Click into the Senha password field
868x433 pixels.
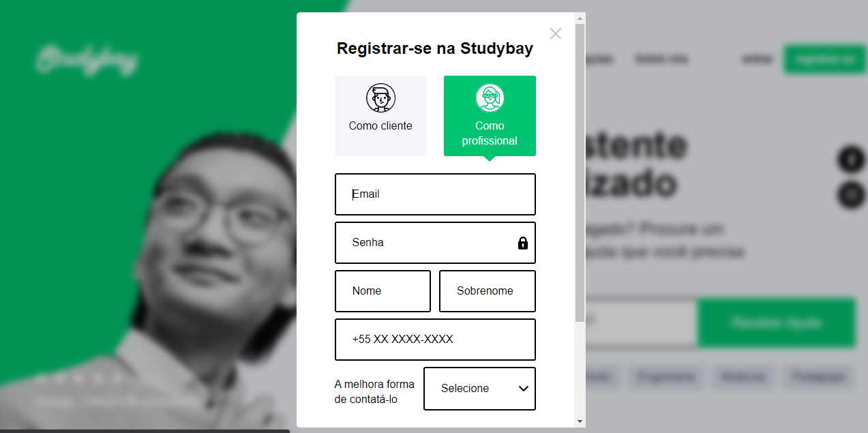(x=435, y=243)
